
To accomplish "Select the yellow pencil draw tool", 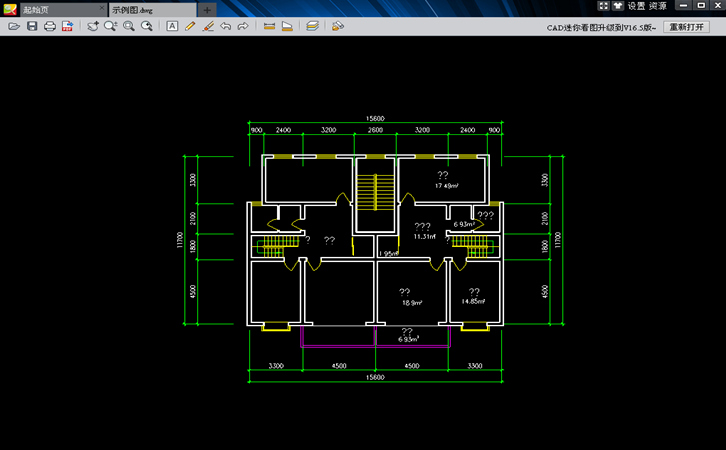I will (190, 26).
